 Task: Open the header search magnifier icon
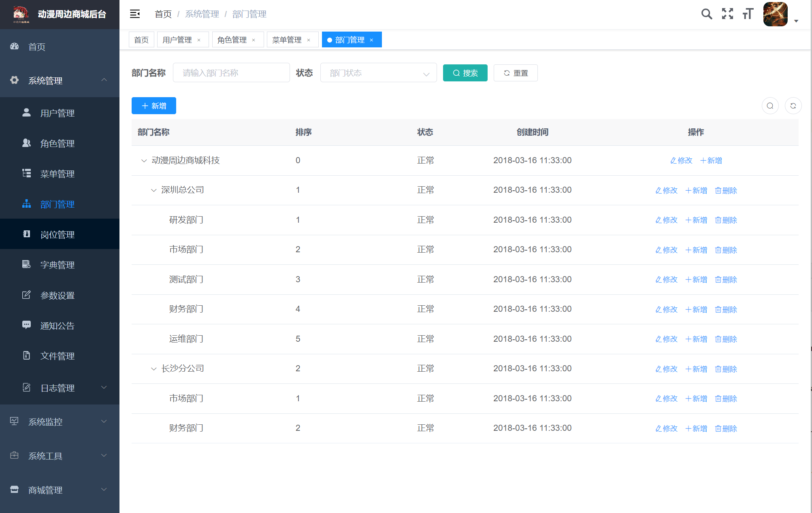pyautogui.click(x=706, y=14)
